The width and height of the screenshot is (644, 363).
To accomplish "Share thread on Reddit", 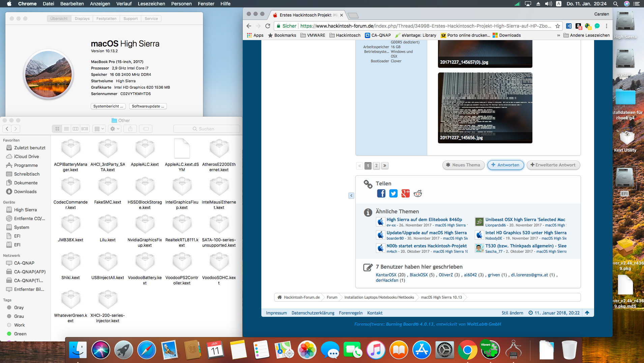I will pyautogui.click(x=418, y=193).
